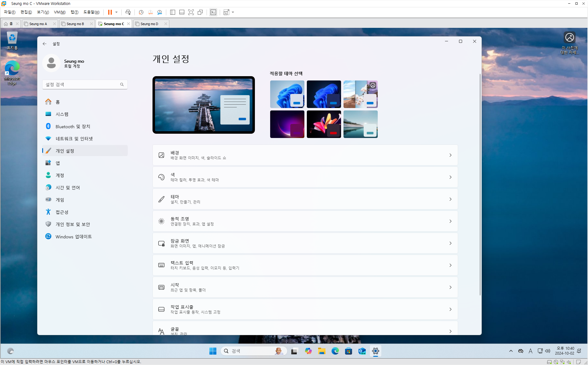Open the snapshot manager icon
Viewport: 588px width, 365px height.
[x=160, y=12]
